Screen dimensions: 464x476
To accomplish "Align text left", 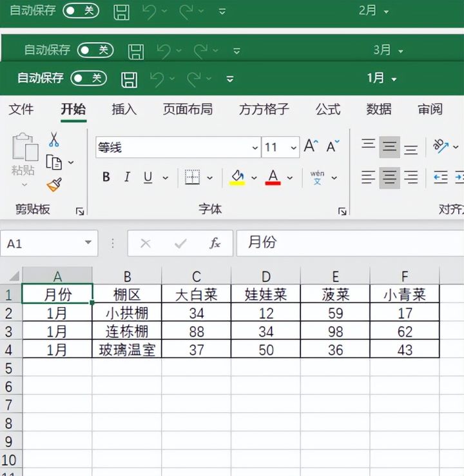I will coord(368,177).
